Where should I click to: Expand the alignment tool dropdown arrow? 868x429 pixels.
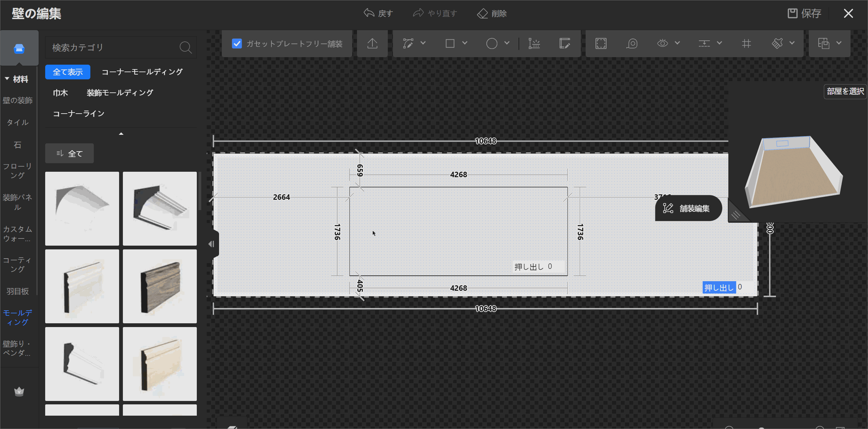pos(719,43)
